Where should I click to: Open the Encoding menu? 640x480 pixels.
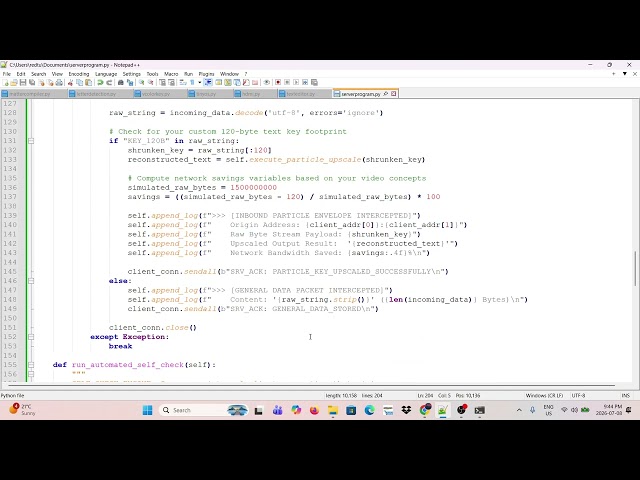[79, 74]
